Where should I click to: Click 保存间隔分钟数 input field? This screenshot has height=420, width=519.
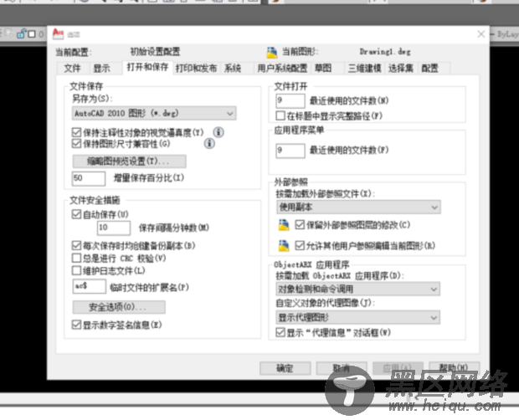[114, 228]
